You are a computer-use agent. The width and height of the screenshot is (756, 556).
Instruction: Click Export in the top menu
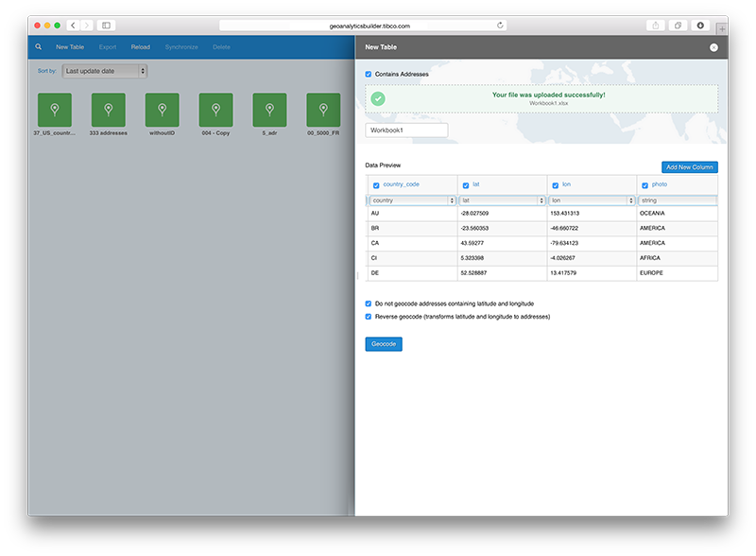coord(108,46)
